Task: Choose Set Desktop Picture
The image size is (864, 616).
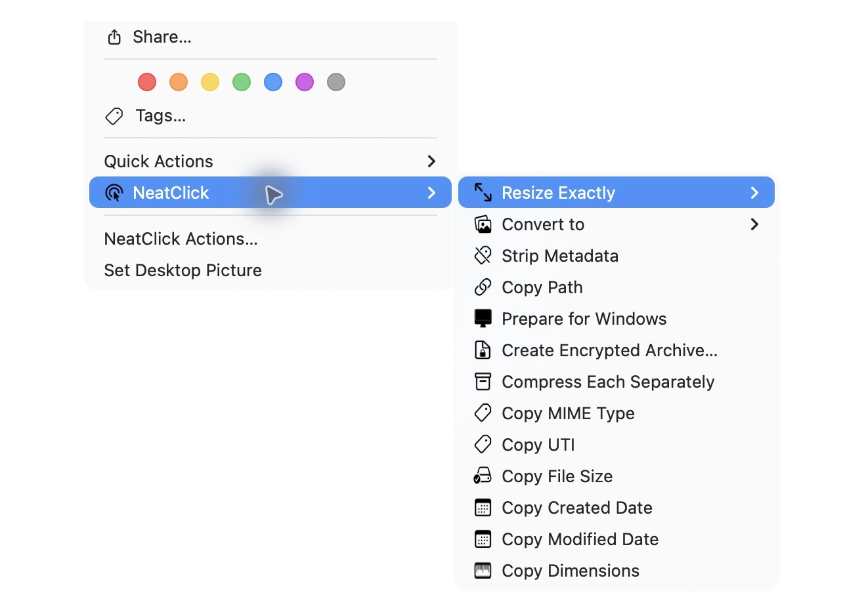Action: [183, 270]
